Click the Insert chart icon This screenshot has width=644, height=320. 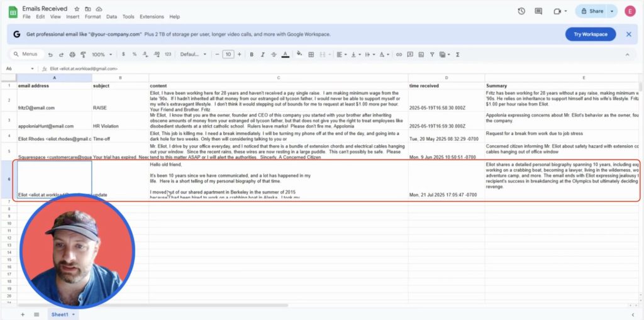421,55
